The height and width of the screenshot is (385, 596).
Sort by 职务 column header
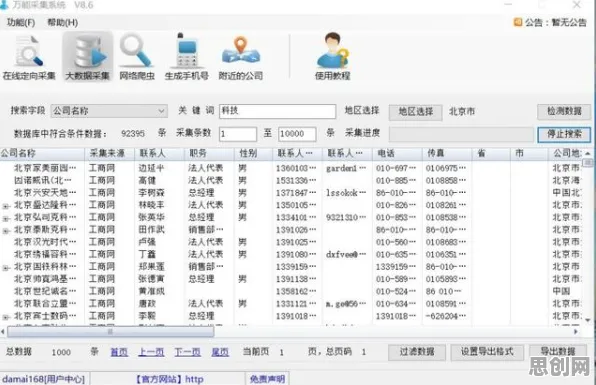(209, 153)
